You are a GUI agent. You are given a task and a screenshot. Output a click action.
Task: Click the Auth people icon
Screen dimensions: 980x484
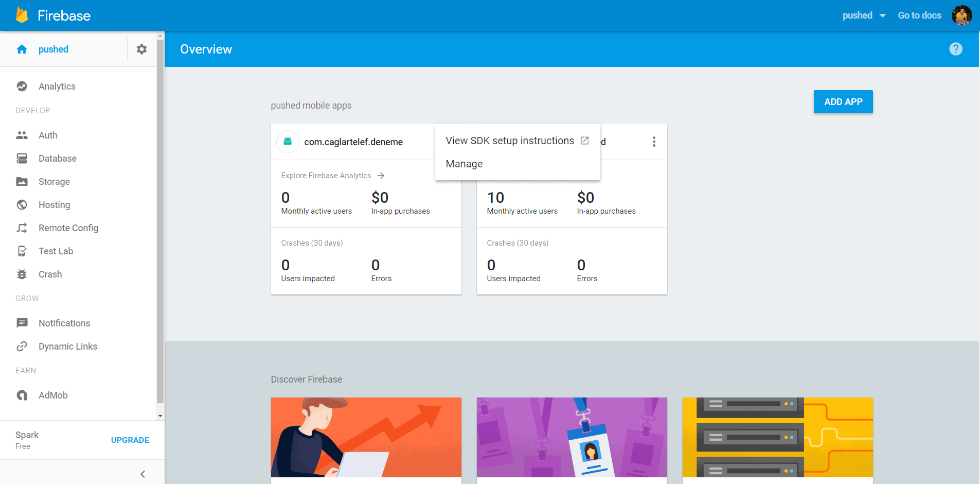(22, 135)
